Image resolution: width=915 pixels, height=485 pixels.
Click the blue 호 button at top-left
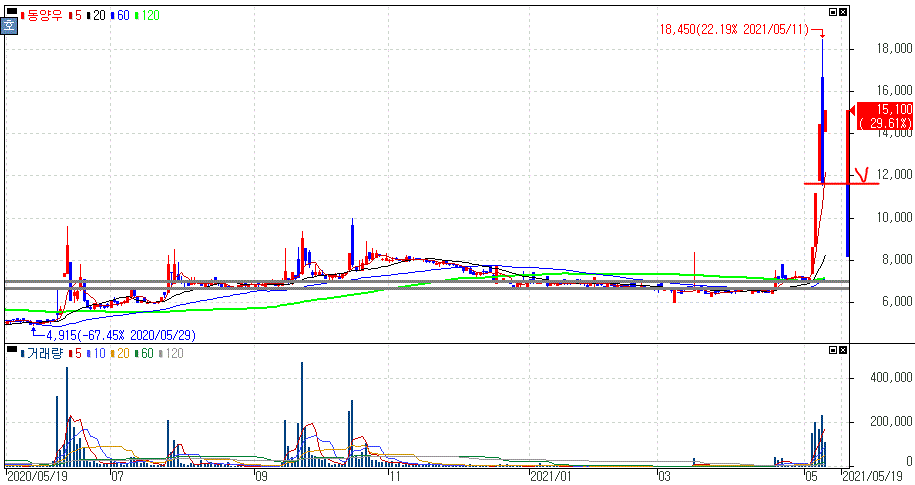click(9, 26)
